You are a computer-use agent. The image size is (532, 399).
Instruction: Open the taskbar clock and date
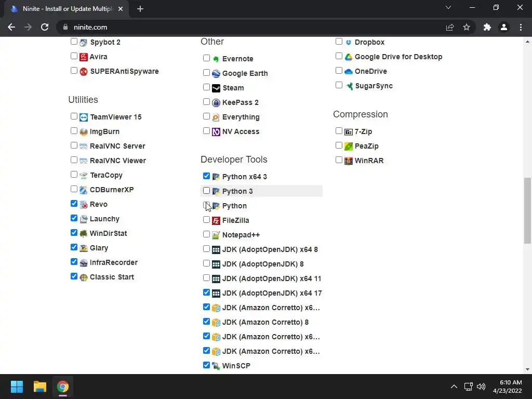coord(508,387)
